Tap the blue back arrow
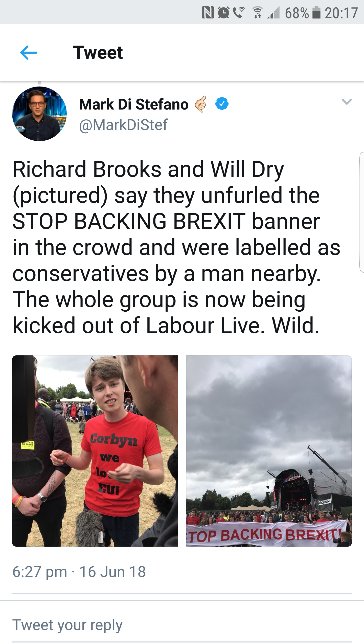This screenshot has height=644, width=364. 29,53
